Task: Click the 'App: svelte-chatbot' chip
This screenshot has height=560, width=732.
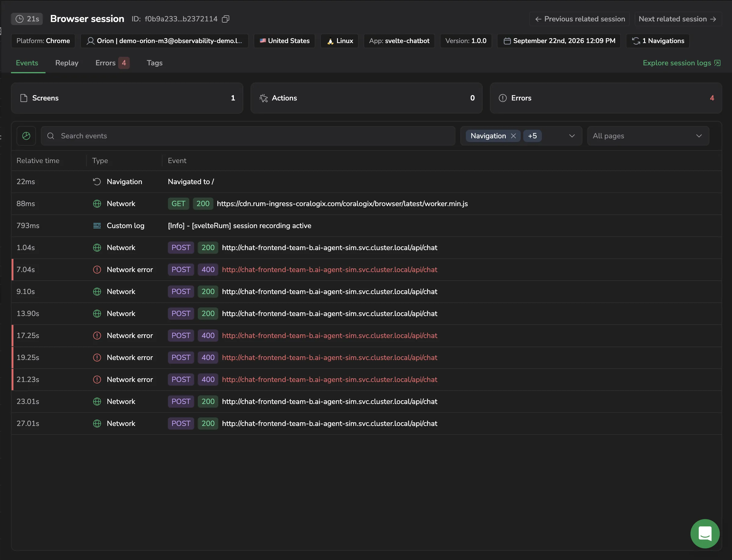Action: pos(399,41)
